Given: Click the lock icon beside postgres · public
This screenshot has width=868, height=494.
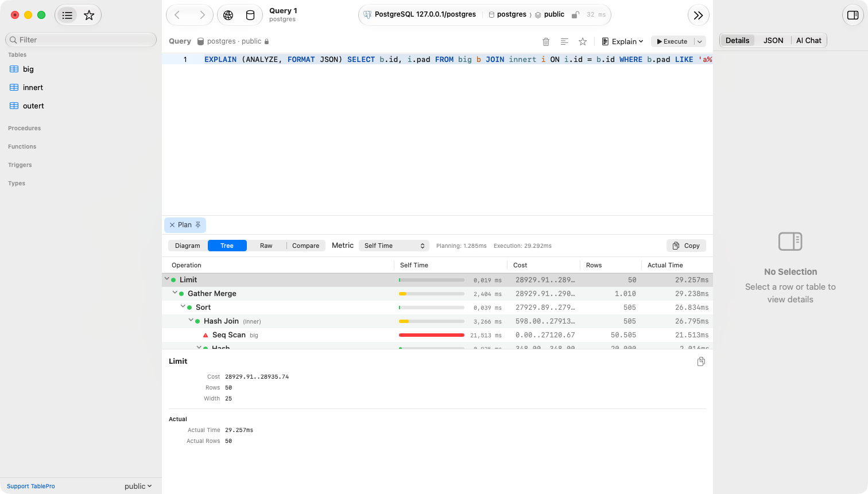Looking at the screenshot, I should pyautogui.click(x=266, y=41).
